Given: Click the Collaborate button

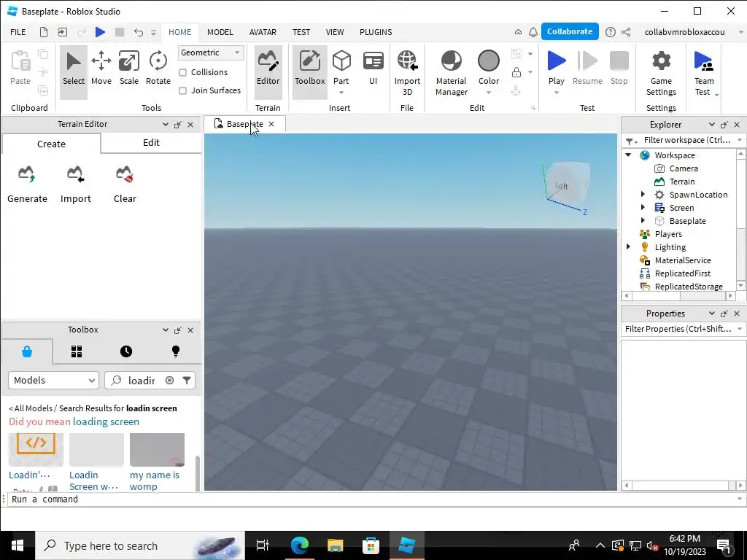Looking at the screenshot, I should [x=569, y=31].
